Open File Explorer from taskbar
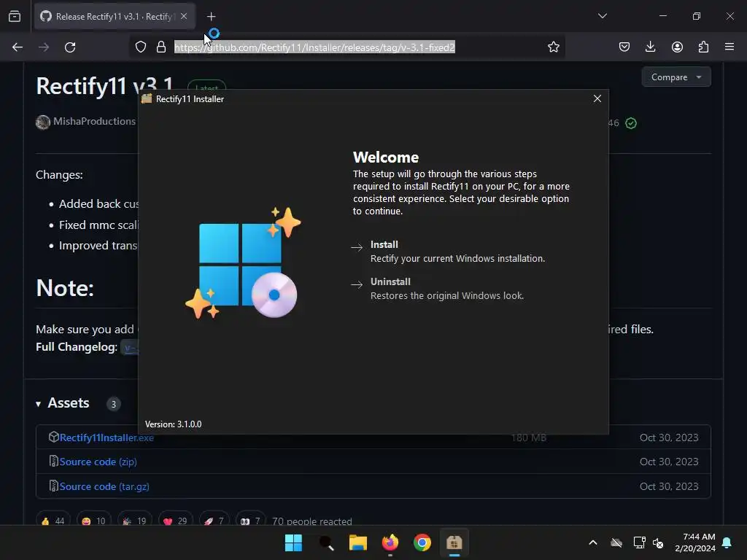 click(x=357, y=542)
